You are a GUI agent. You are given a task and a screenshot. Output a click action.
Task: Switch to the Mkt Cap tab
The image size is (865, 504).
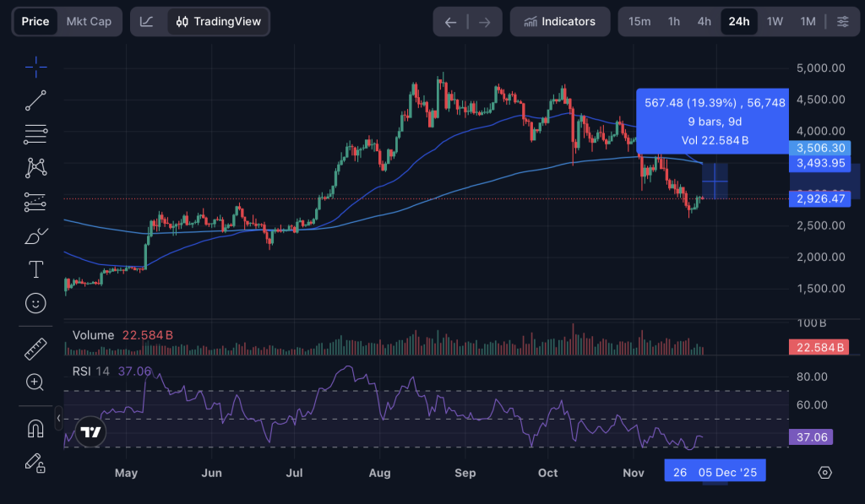(89, 21)
